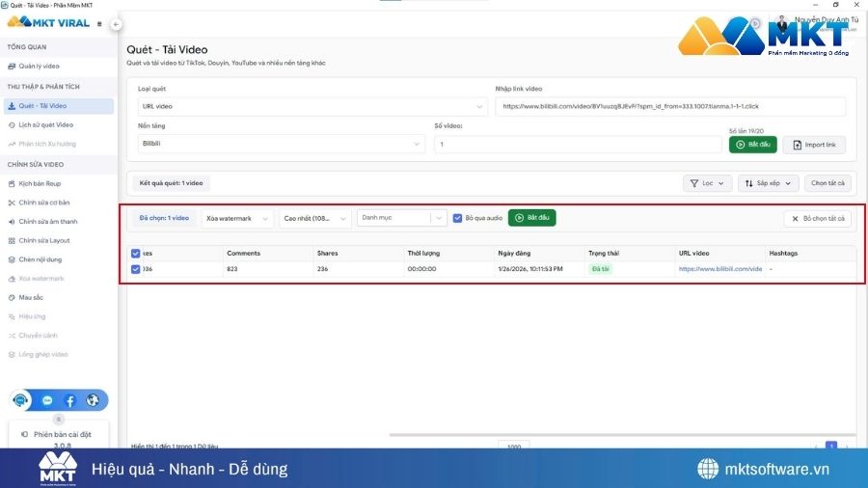Open the Xóa watermark dropdown

237,219
